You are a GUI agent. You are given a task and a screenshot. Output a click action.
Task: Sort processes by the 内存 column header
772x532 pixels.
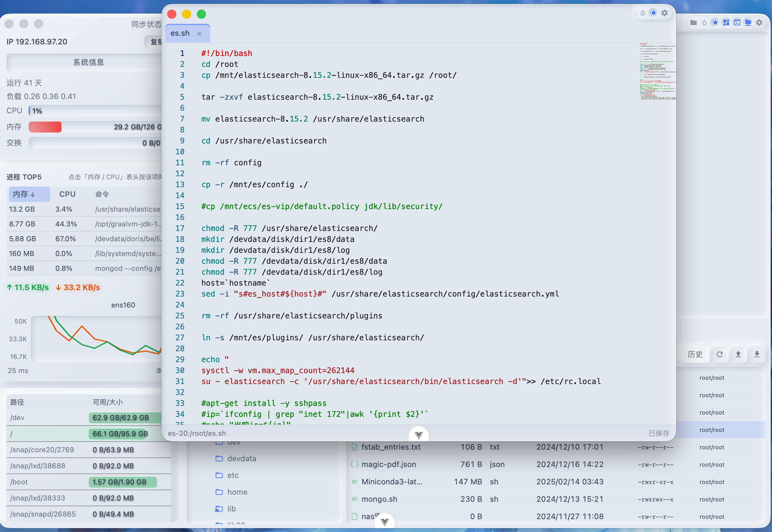tap(29, 194)
